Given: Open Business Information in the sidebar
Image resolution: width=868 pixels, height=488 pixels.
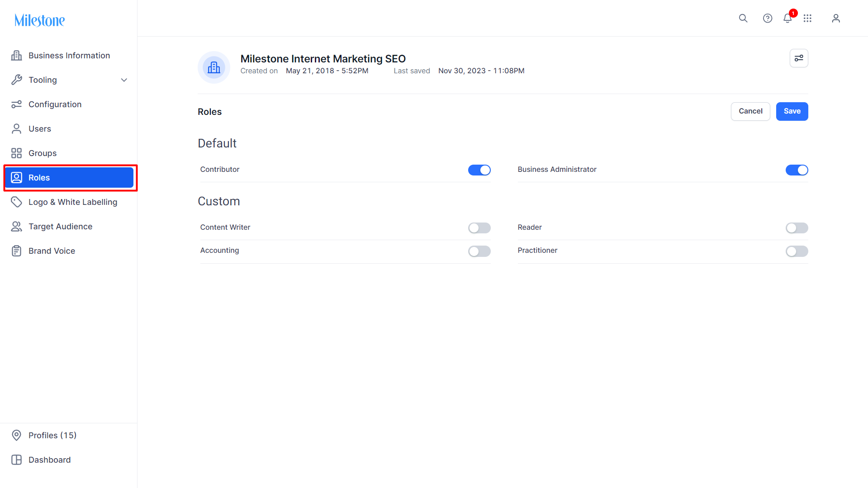Looking at the screenshot, I should tap(69, 56).
